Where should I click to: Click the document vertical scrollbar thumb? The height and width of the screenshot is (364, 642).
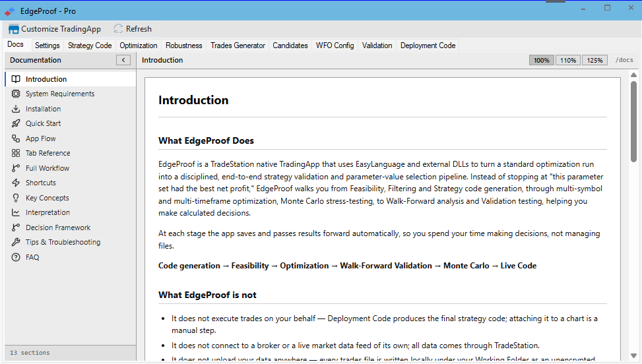click(x=634, y=121)
